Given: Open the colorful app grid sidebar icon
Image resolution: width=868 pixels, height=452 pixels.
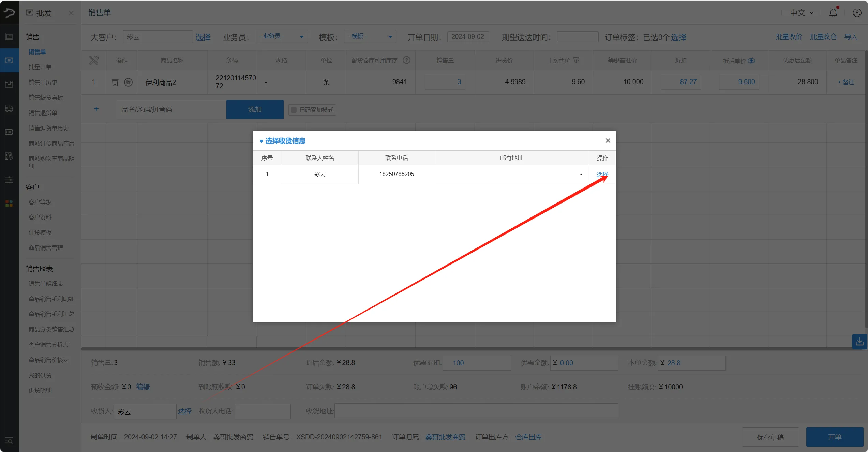Looking at the screenshot, I should 9,204.
